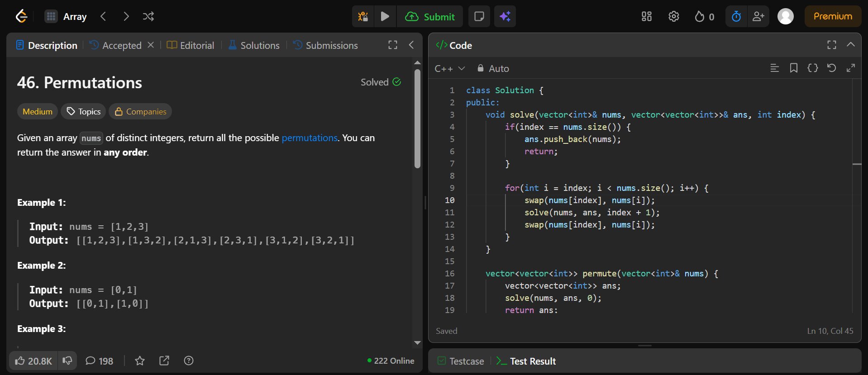Shuffle to a random problem
868x375 pixels.
click(148, 17)
